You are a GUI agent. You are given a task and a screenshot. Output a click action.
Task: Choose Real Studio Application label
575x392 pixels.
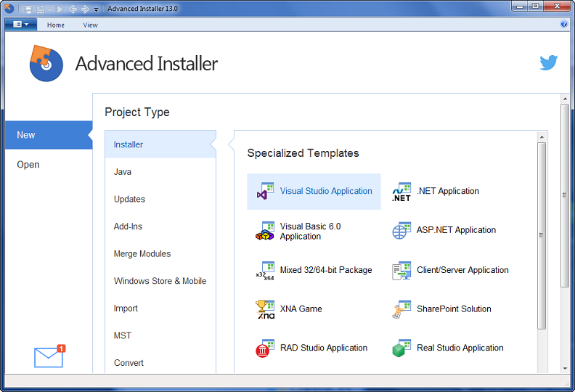460,348
